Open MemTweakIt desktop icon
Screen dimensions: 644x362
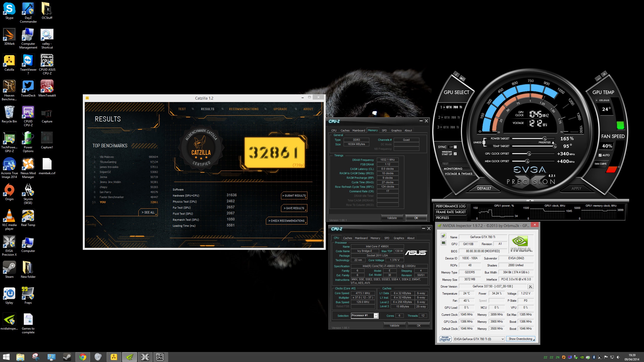coord(47,88)
